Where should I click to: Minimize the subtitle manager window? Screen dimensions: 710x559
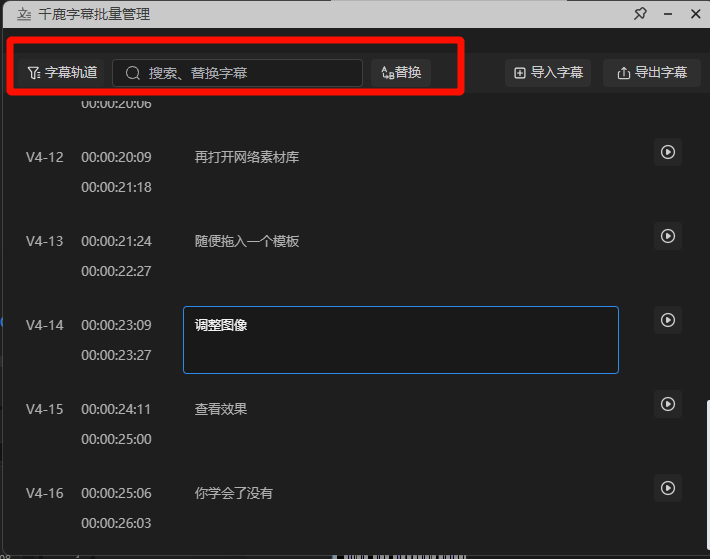tap(668, 14)
